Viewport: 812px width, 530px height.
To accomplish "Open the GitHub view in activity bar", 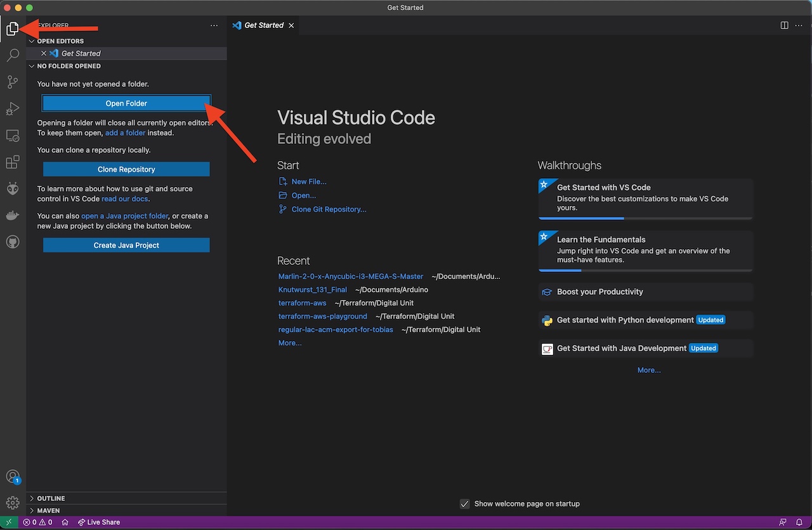I will 13,242.
